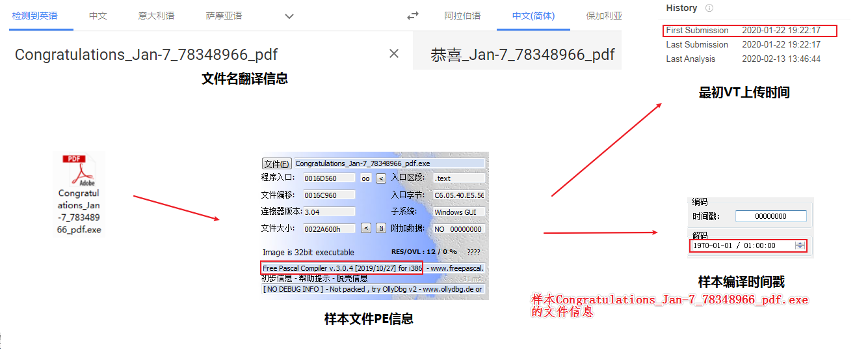
Task: Click the 子系统 field Windows GUI
Action: (x=459, y=212)
